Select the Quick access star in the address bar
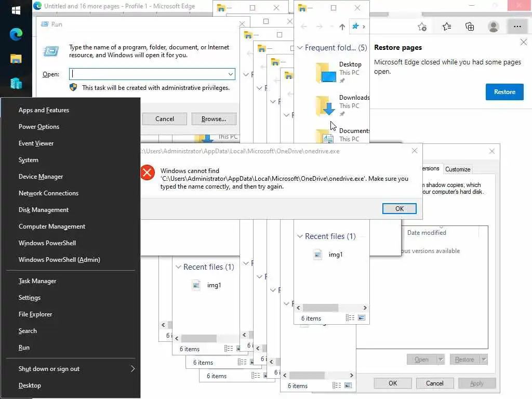Screen dimensions: 532x399 click(355, 26)
